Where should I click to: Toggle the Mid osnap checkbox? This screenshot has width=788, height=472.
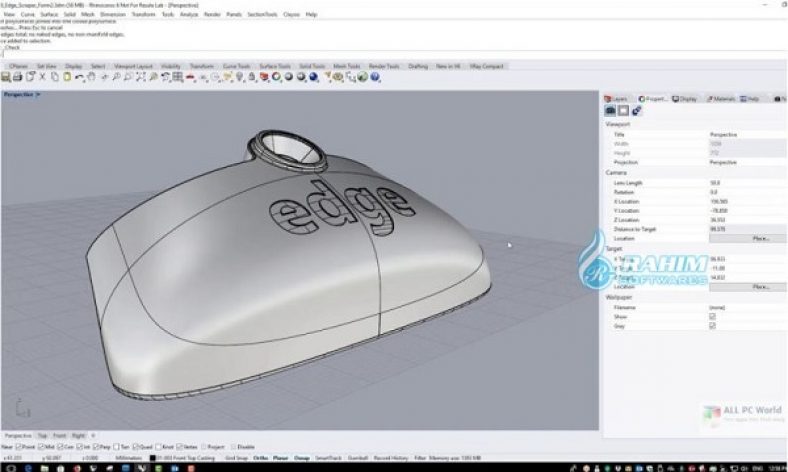tap(41, 447)
